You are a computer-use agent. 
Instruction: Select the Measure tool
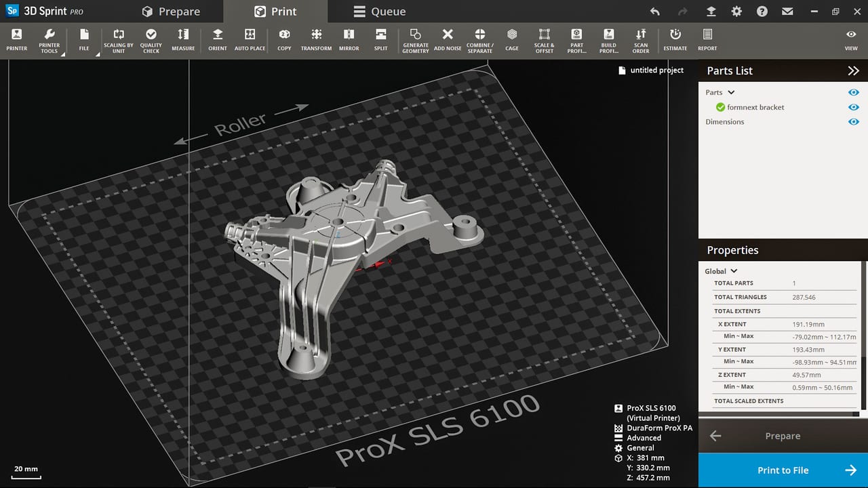183,39
